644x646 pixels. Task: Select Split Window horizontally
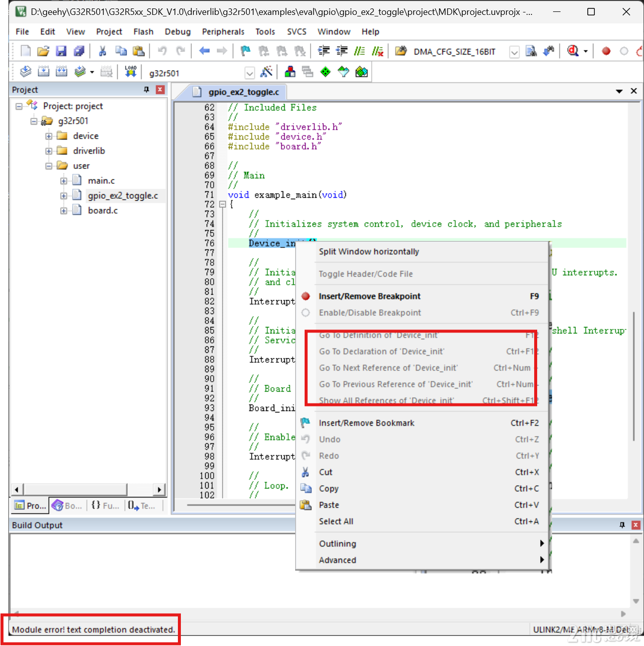(369, 251)
